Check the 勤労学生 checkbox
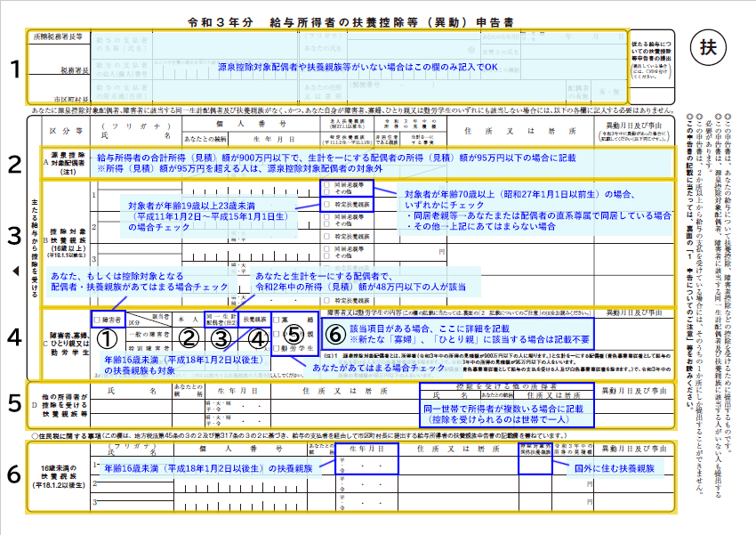 point(277,348)
